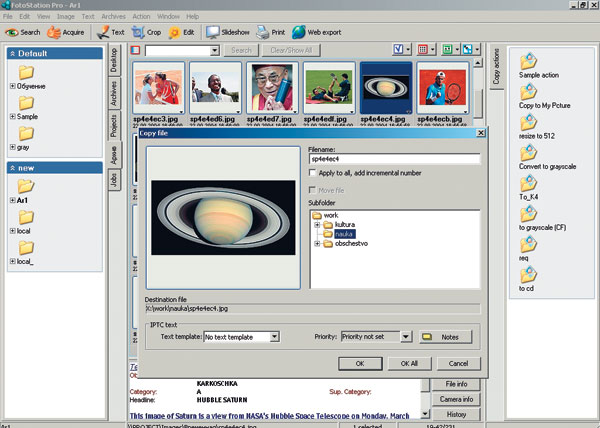Click the Filename input field
The height and width of the screenshot is (428, 600).
coord(394,158)
